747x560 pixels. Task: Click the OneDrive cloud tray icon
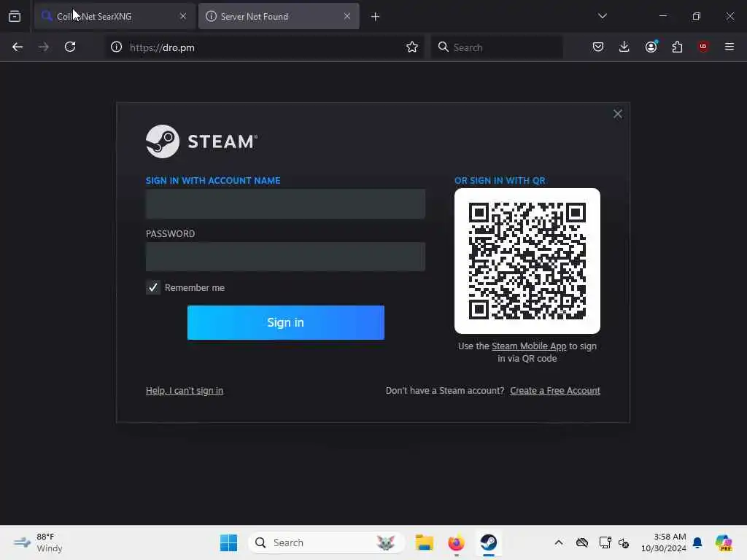[581, 542]
